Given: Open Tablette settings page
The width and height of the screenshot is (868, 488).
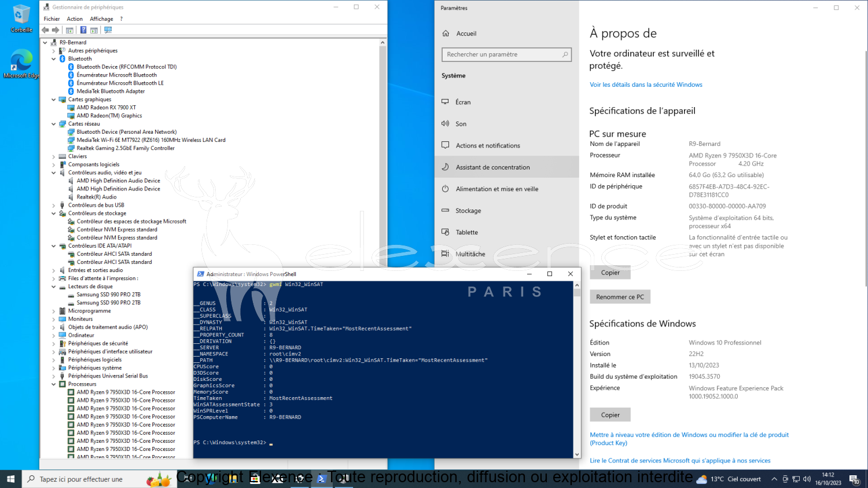Looking at the screenshot, I should [x=506, y=232].
